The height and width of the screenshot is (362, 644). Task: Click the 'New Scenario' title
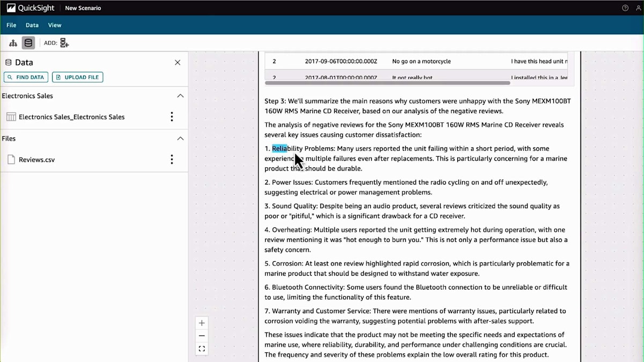click(x=83, y=8)
